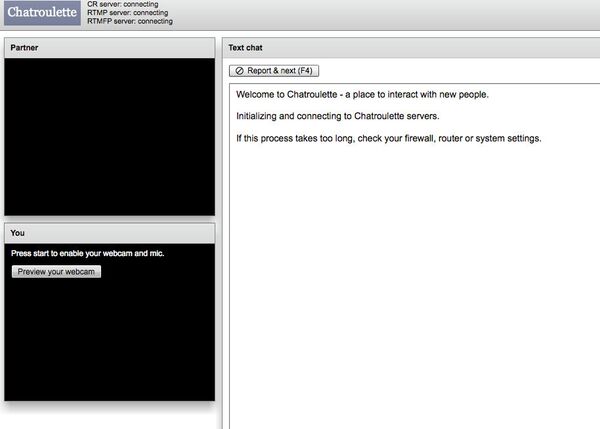Select the Partner video area

pos(109,137)
